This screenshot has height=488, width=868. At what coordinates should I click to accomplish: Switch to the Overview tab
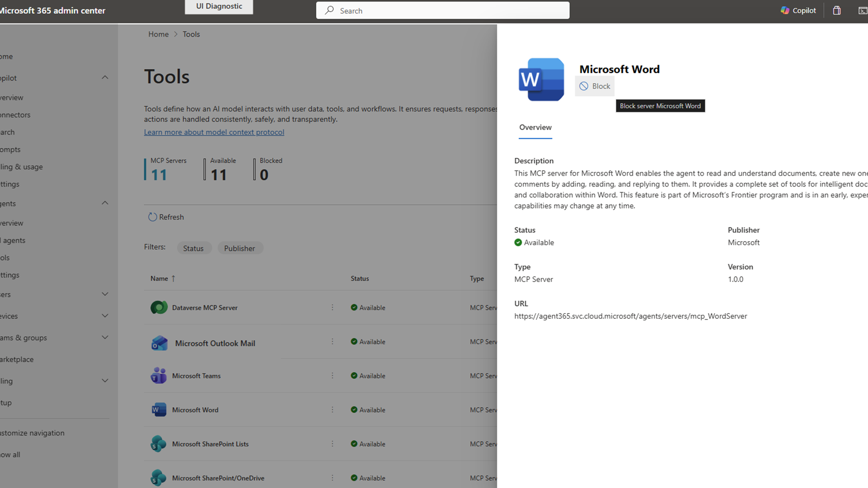coord(535,127)
